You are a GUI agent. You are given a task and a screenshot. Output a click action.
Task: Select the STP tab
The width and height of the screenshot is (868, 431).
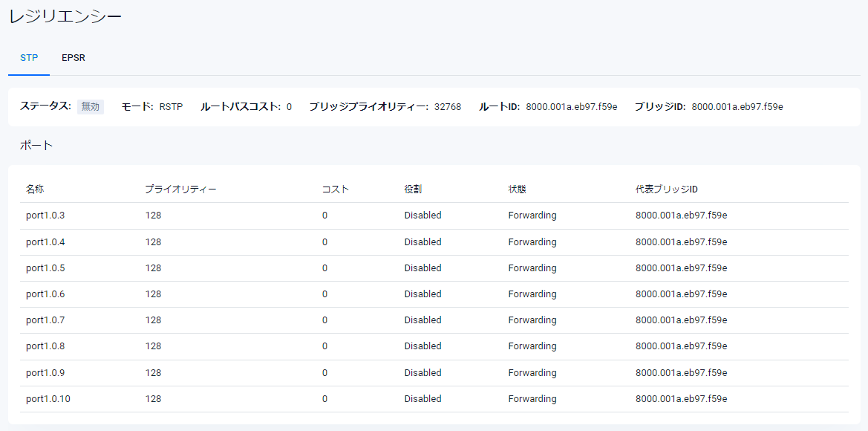29,58
